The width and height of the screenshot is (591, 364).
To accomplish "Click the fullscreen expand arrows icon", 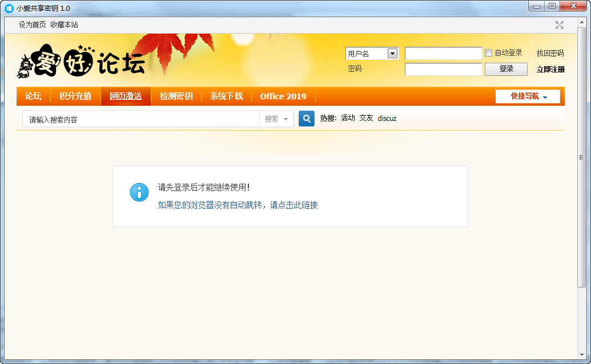I will (560, 25).
